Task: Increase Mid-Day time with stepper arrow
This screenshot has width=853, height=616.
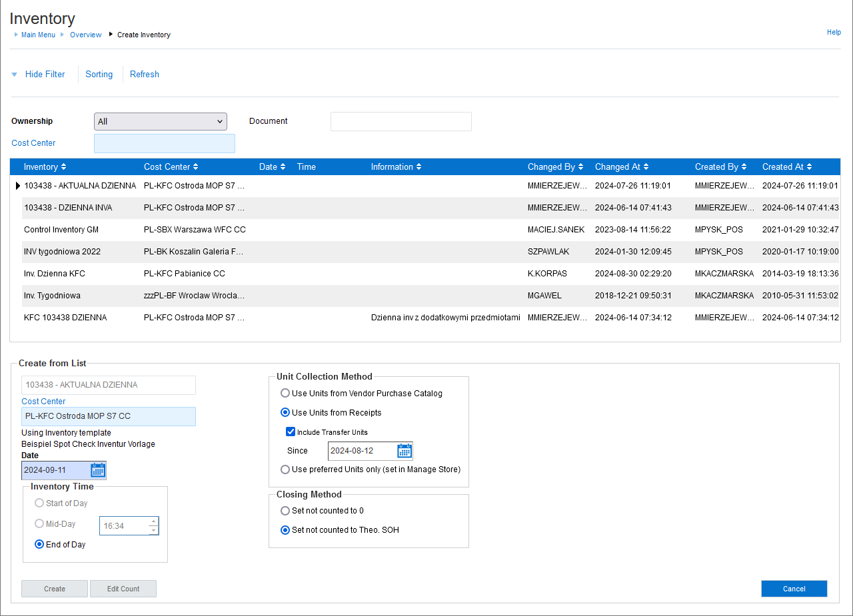Action: pos(154,521)
